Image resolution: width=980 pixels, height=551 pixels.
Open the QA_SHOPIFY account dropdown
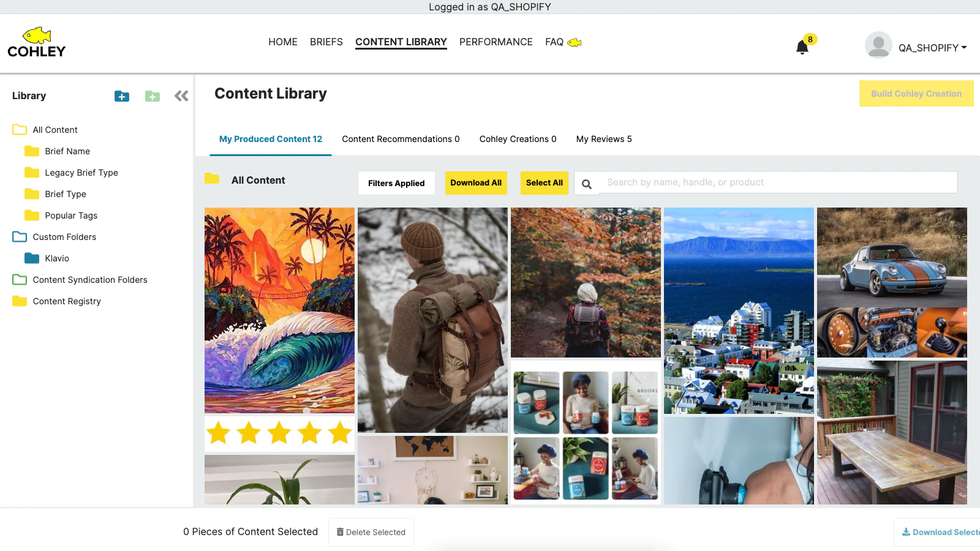coord(932,48)
